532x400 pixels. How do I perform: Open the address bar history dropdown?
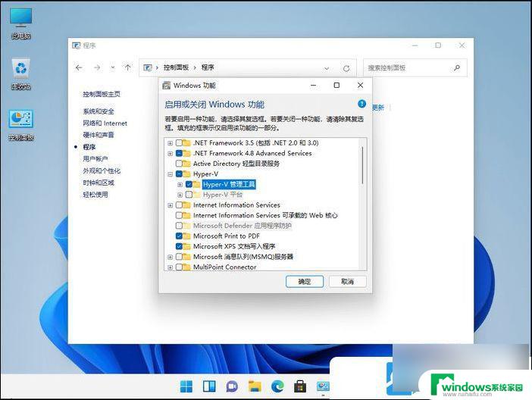pos(327,68)
